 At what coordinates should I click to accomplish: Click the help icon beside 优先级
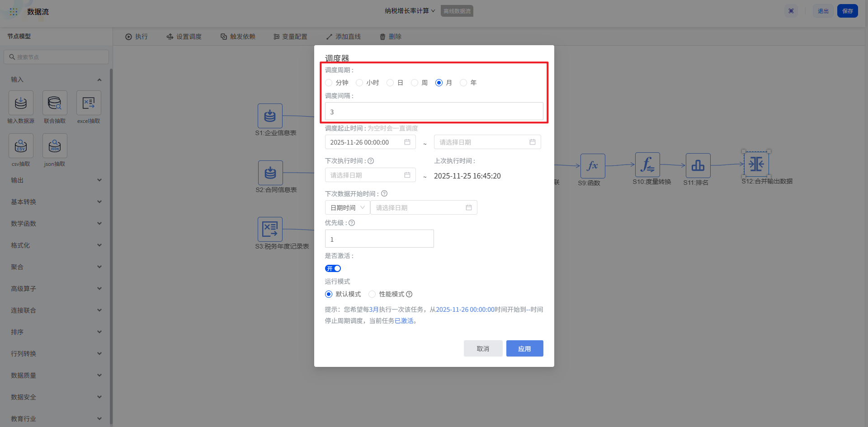tap(352, 223)
